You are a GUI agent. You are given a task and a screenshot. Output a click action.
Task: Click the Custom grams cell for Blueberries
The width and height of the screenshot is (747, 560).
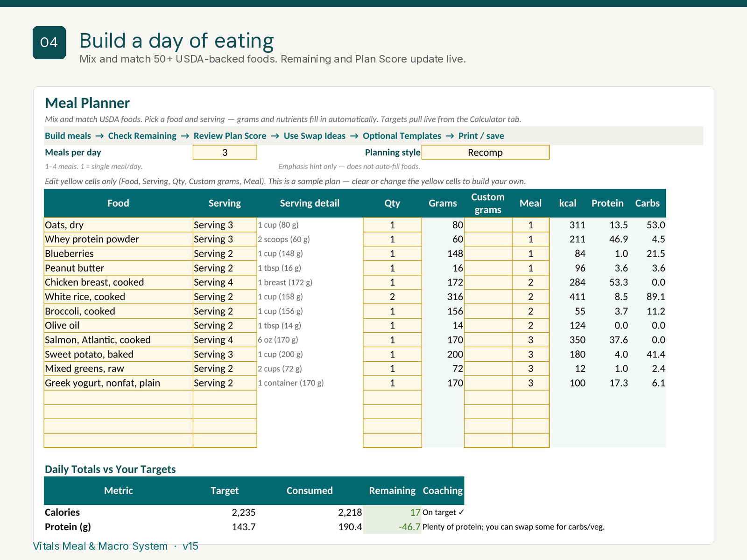(488, 254)
